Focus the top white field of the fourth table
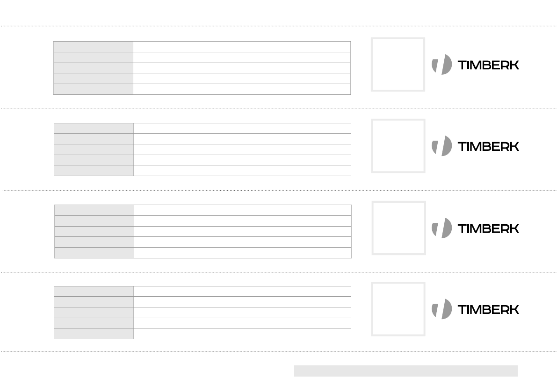This screenshot has width=557, height=392. tap(242, 291)
